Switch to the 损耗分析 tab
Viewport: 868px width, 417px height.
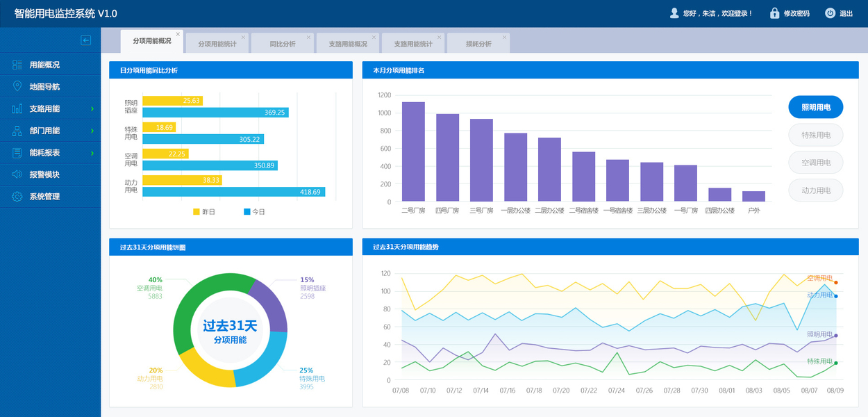(x=478, y=44)
